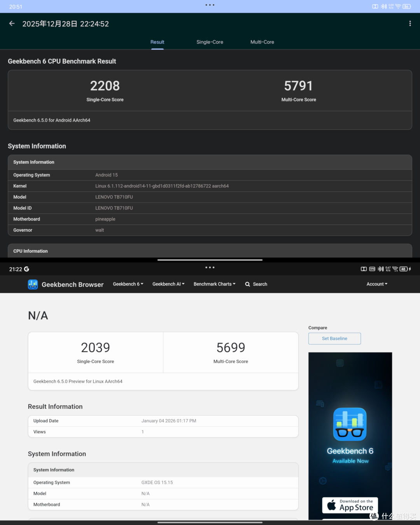
Task: Click the 'Compare' label above Set Baseline
Action: 318,328
